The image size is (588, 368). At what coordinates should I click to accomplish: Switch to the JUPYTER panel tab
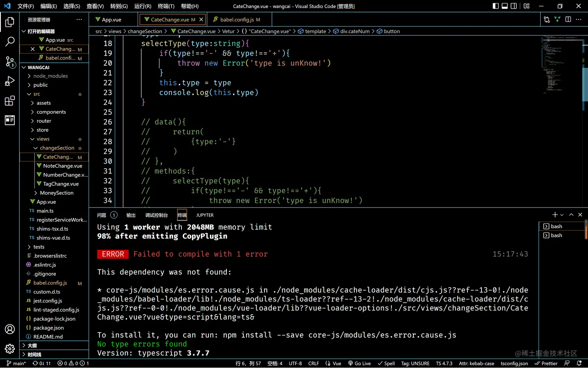(x=205, y=215)
